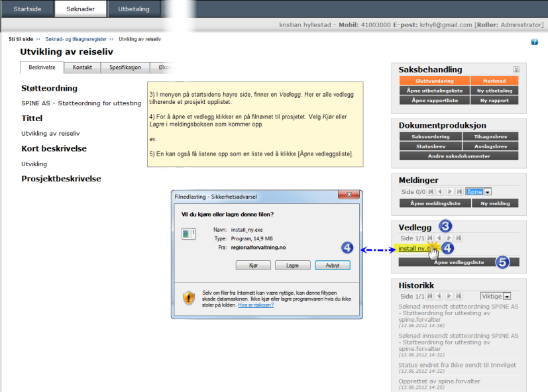Click the 'Utvikling av reiseliv' breadcrumb text
The image size is (548, 392).
click(140, 39)
